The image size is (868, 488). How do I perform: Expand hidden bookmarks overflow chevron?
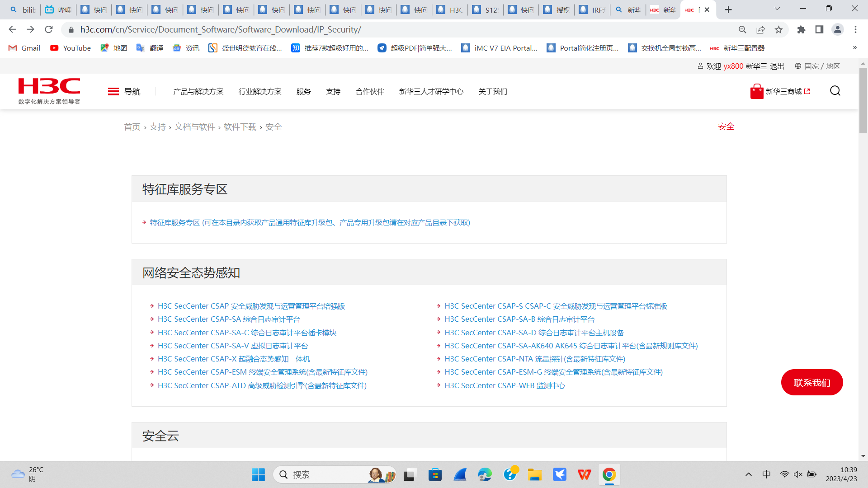point(854,48)
